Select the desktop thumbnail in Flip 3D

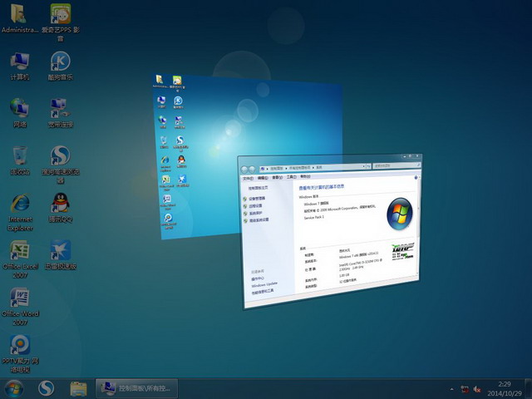(233, 116)
